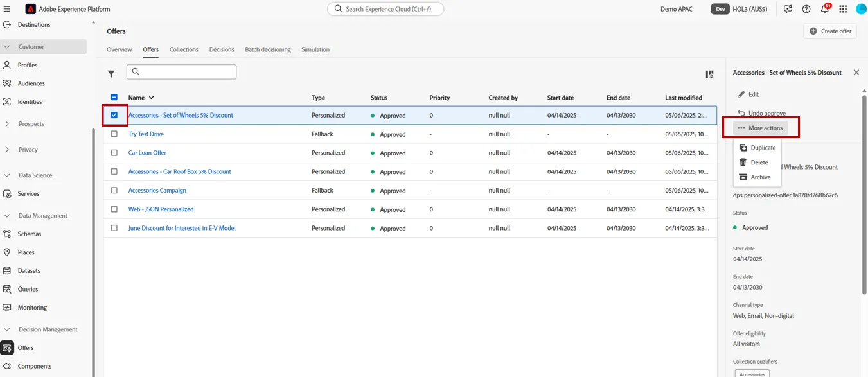Click the offers table search field
The height and width of the screenshot is (377, 868).
tap(181, 72)
